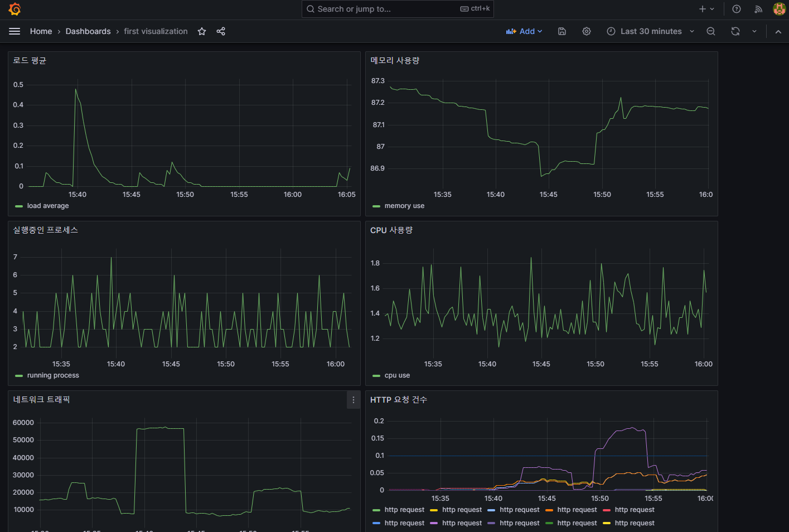The image size is (789, 532).
Task: Collapse the top toolbar with chevron
Action: [x=778, y=32]
